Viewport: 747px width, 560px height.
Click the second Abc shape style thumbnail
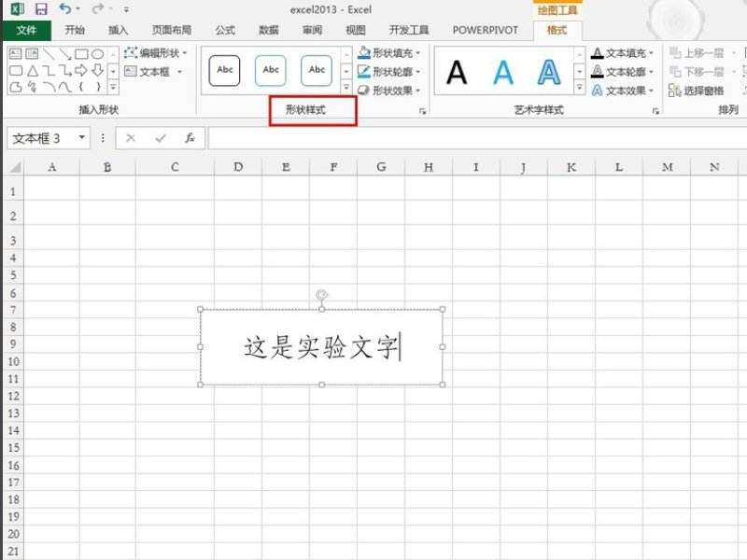270,70
